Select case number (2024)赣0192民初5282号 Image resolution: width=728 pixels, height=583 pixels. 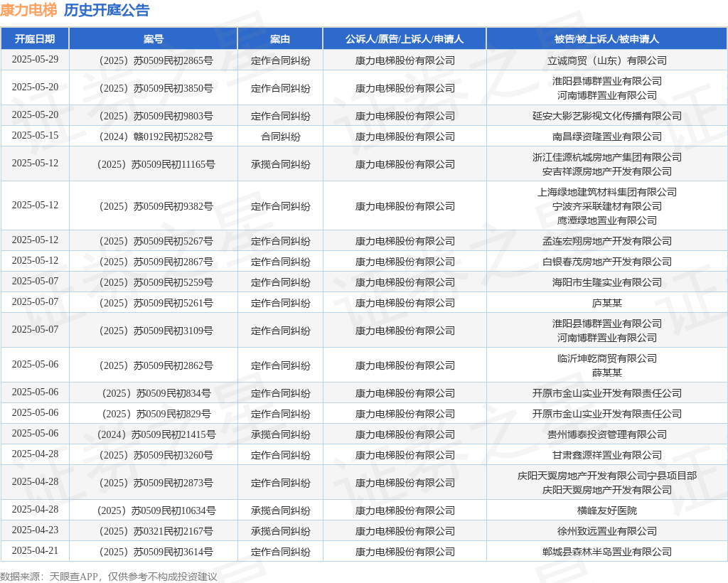point(156,137)
